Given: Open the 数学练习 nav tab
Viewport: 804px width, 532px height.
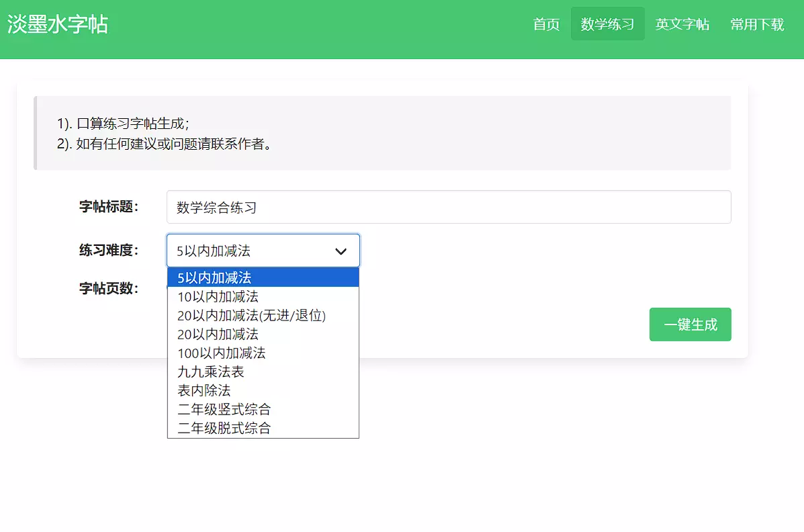Looking at the screenshot, I should pos(607,24).
